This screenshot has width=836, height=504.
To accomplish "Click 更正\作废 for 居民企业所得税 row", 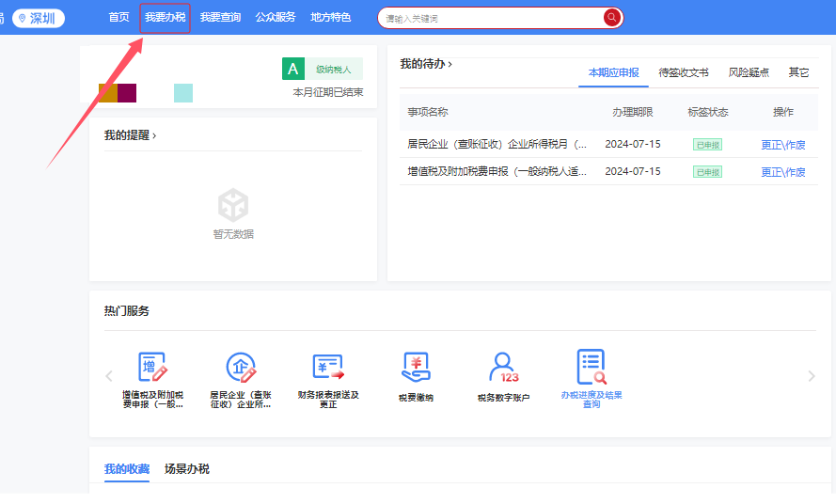I will 782,145.
